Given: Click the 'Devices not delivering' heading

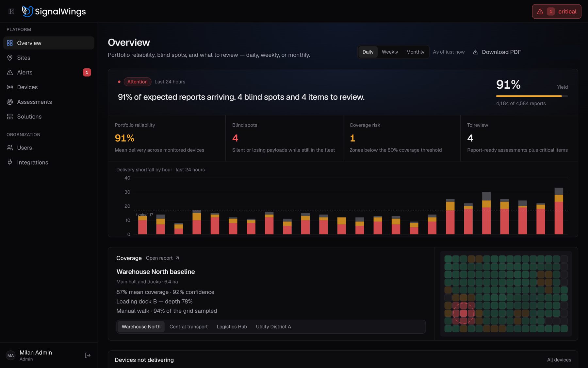Looking at the screenshot, I should (144, 360).
